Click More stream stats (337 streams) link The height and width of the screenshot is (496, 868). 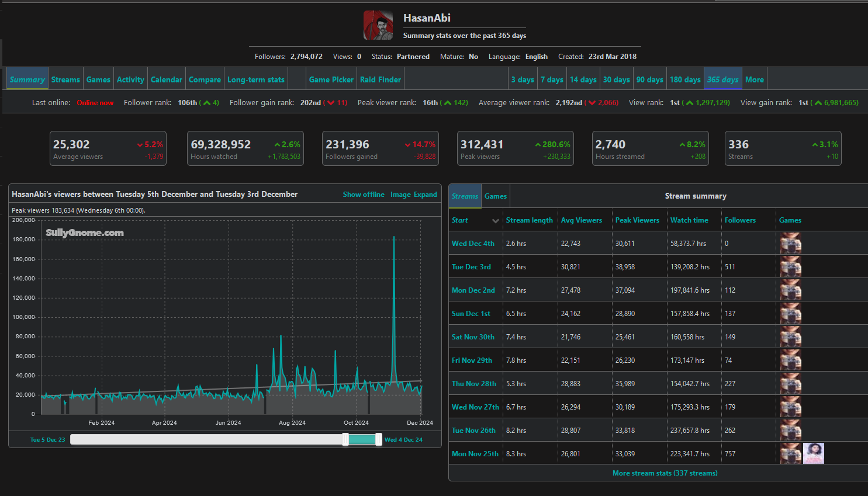(665, 473)
